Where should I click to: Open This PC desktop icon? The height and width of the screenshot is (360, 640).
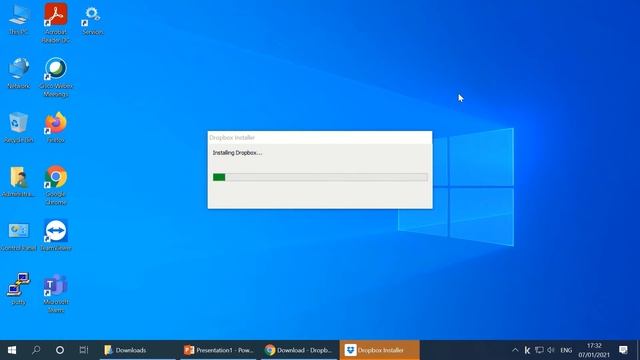tap(19, 20)
